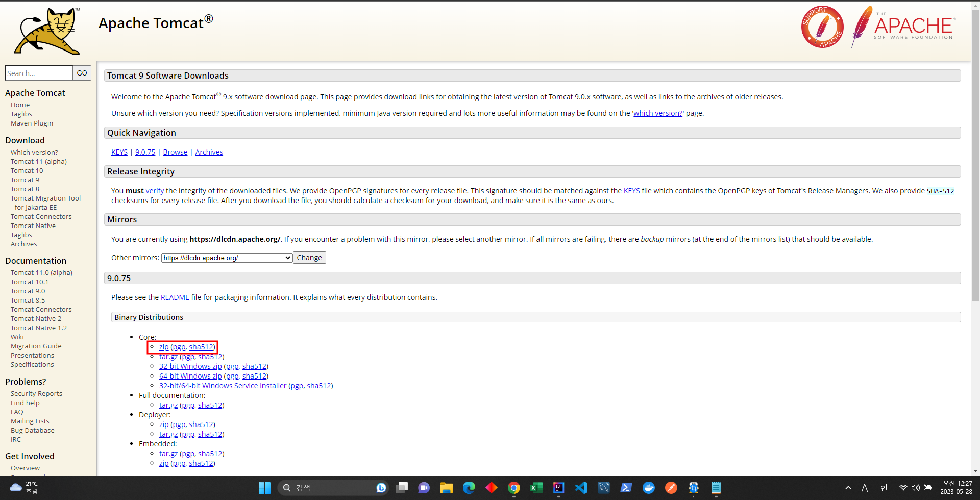Download the Deployer zip
Screen dimensions: 980x500
tap(164, 424)
